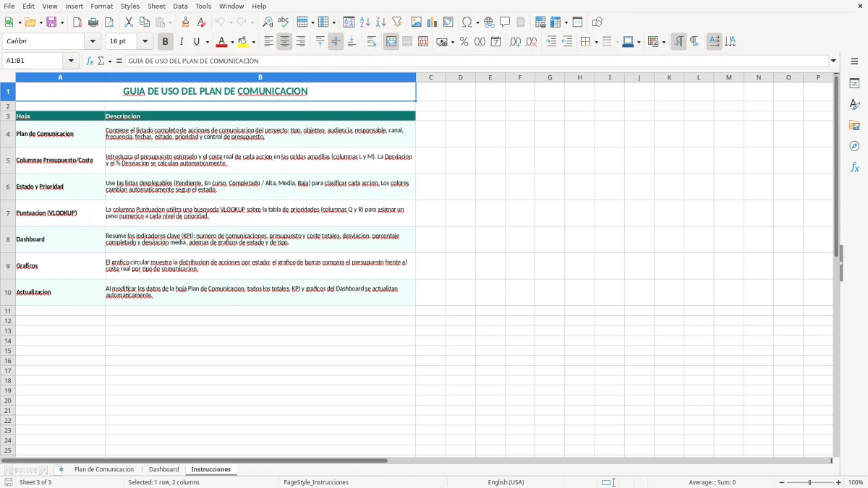Open the Borders dropdown arrow
The width and height of the screenshot is (868, 488).
596,42
